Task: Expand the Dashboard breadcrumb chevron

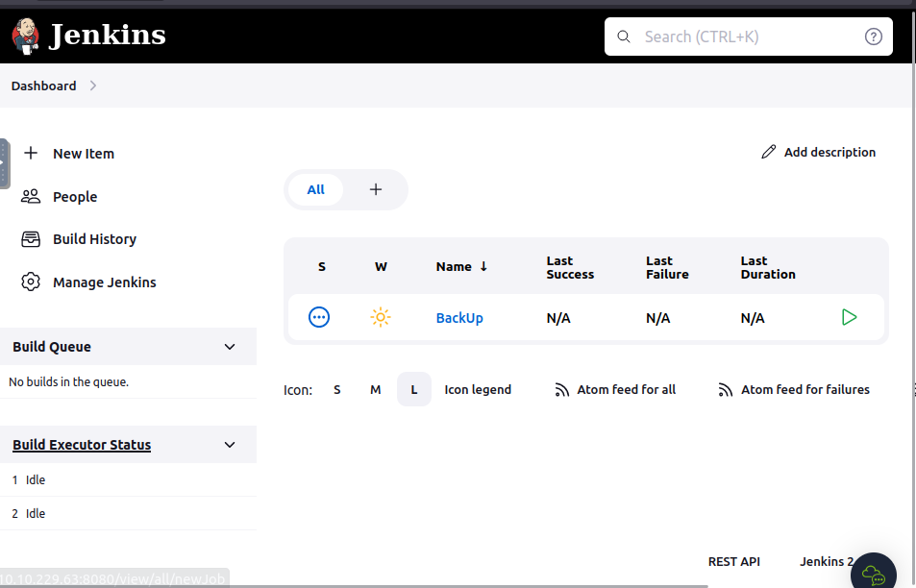Action: (93, 86)
